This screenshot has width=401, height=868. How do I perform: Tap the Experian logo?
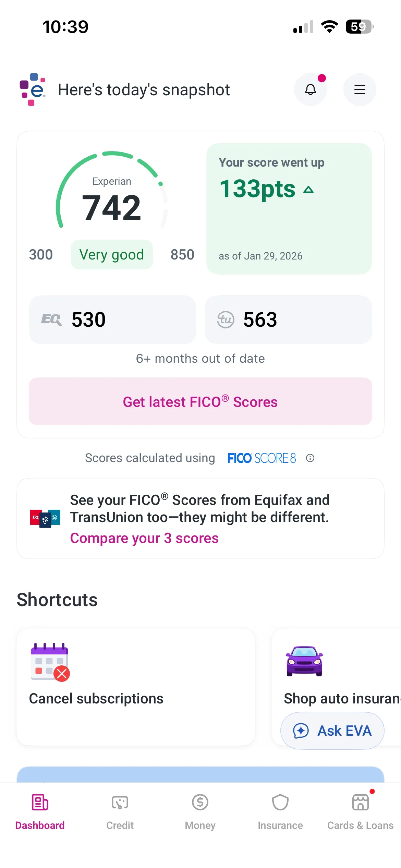(33, 89)
